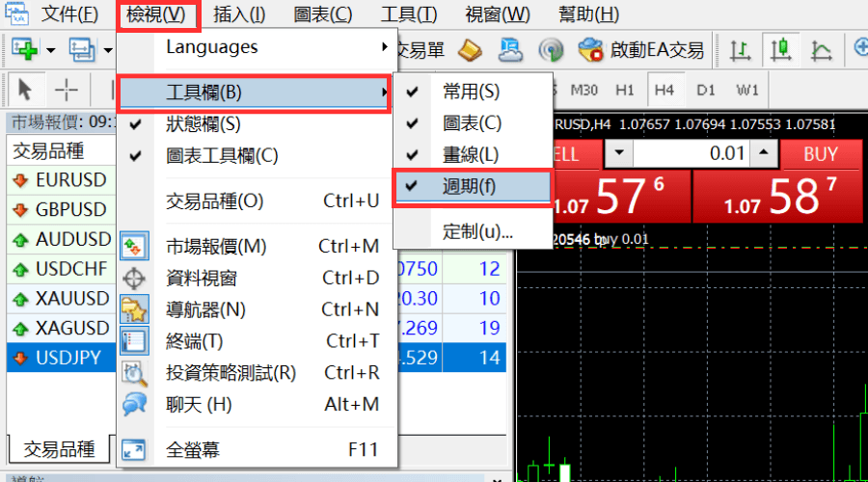Select the arrow cursor tool

tap(24, 90)
